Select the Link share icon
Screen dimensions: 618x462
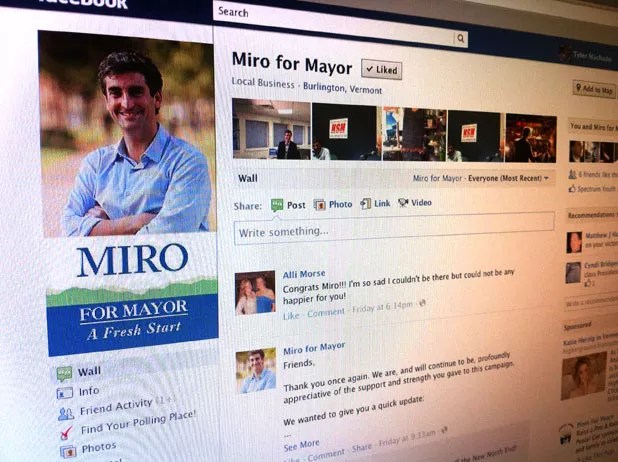pyautogui.click(x=365, y=203)
